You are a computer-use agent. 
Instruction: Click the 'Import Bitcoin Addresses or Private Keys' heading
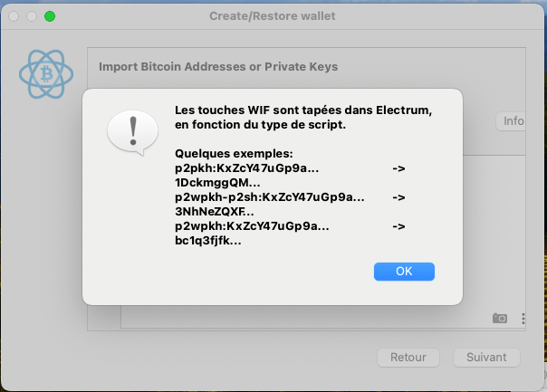click(217, 67)
